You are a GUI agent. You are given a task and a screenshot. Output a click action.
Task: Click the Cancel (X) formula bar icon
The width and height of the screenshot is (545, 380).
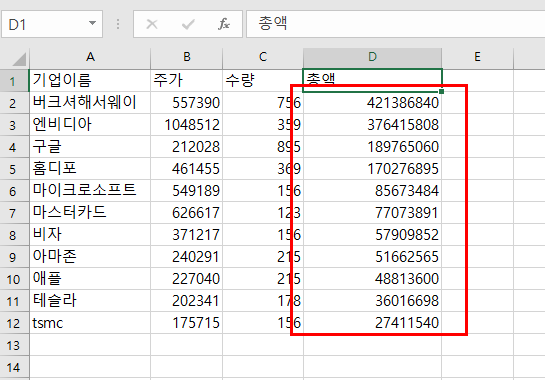click(x=152, y=24)
